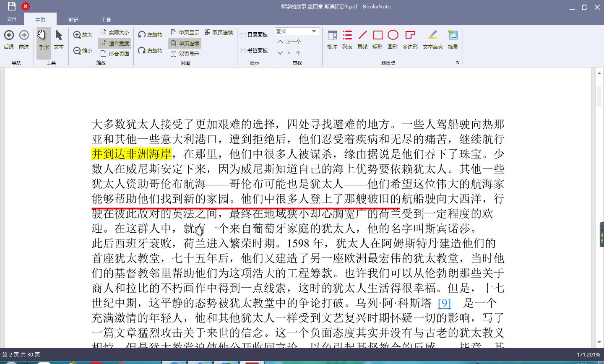
Task: Follow the footnote [9] link
Action: click(444, 303)
